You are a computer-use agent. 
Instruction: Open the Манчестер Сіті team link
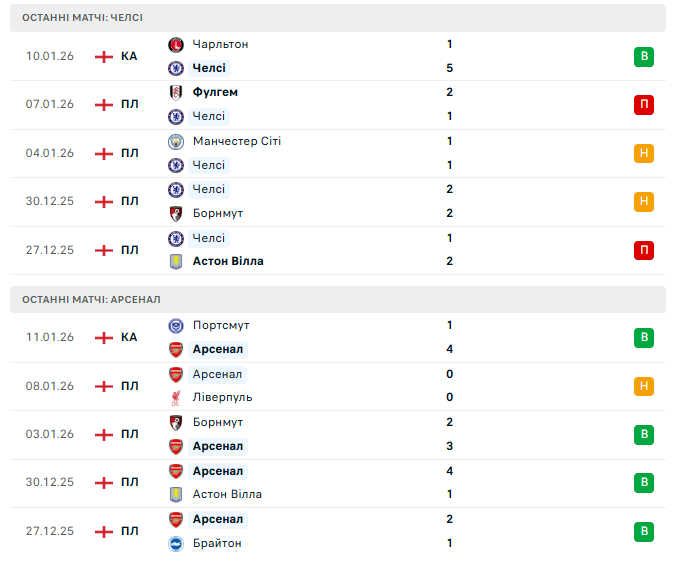[x=237, y=141]
